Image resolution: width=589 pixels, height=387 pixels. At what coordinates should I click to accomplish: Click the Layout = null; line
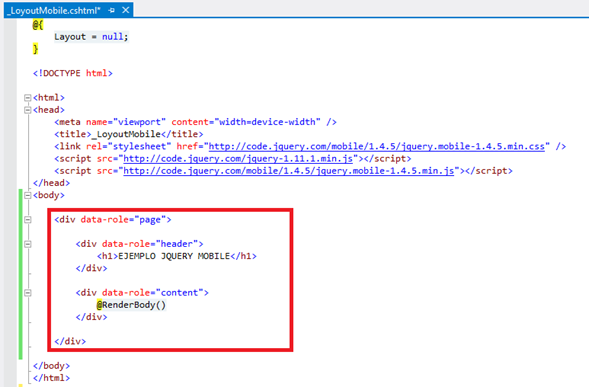coord(91,37)
